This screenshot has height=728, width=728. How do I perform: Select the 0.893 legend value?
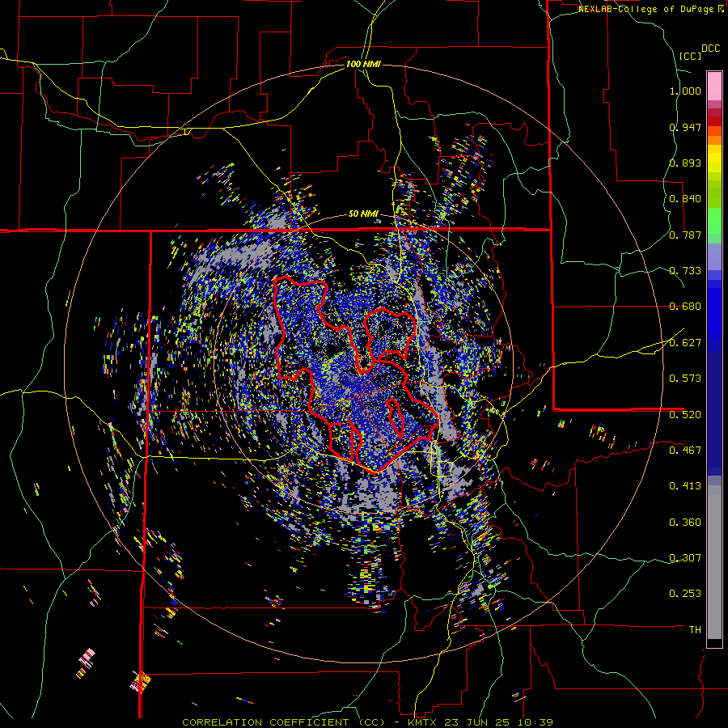coord(685,163)
